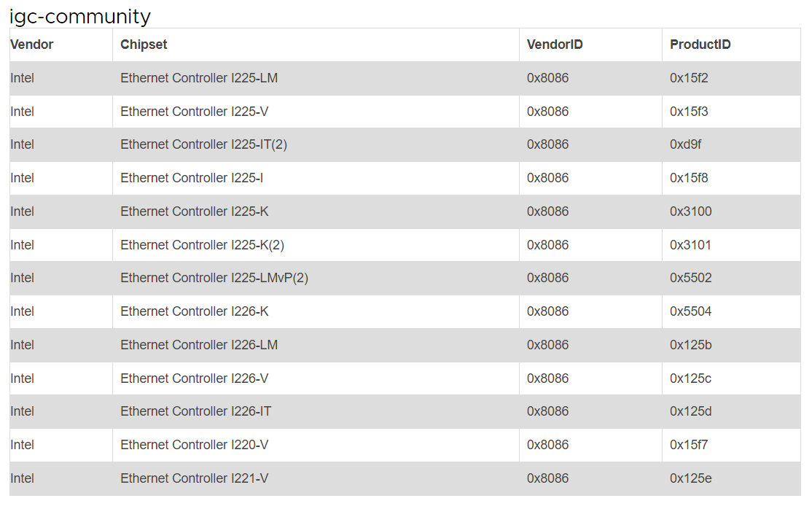
Task: Click product ID 0x125e
Action: 691,478
